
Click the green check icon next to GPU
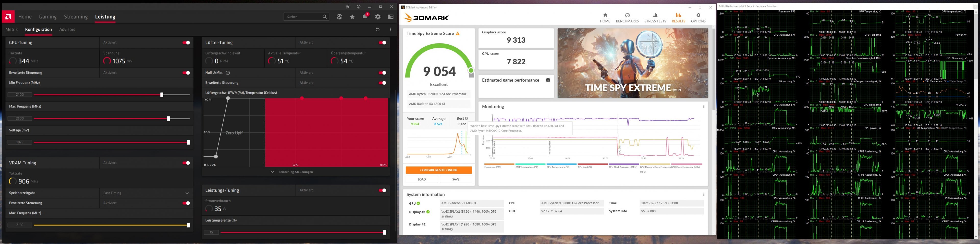[x=419, y=203]
